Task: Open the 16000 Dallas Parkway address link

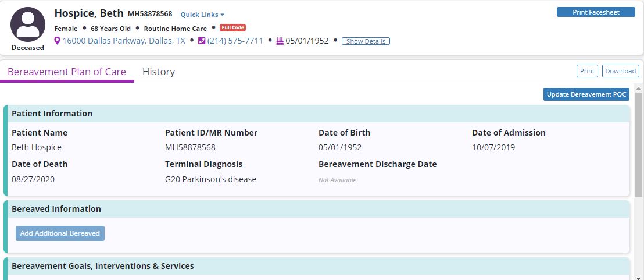Action: click(x=124, y=41)
